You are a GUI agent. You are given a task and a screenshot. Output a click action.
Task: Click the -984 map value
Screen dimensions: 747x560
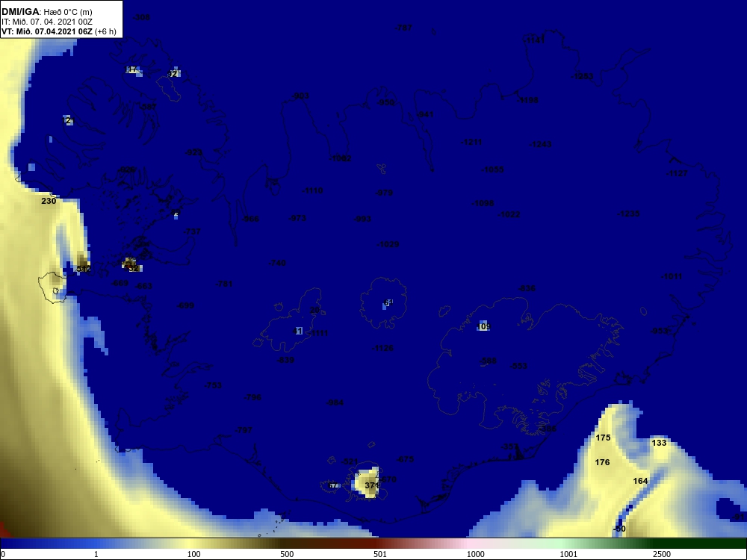coord(335,403)
